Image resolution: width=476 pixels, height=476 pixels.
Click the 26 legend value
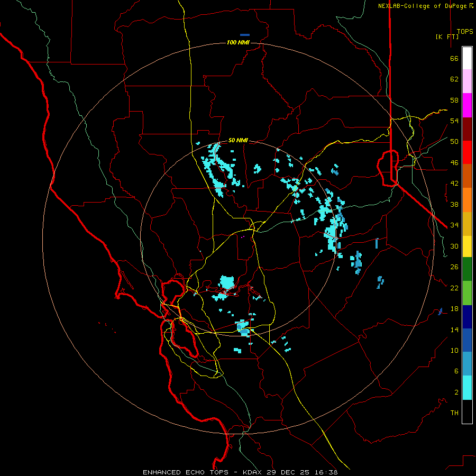(x=454, y=267)
